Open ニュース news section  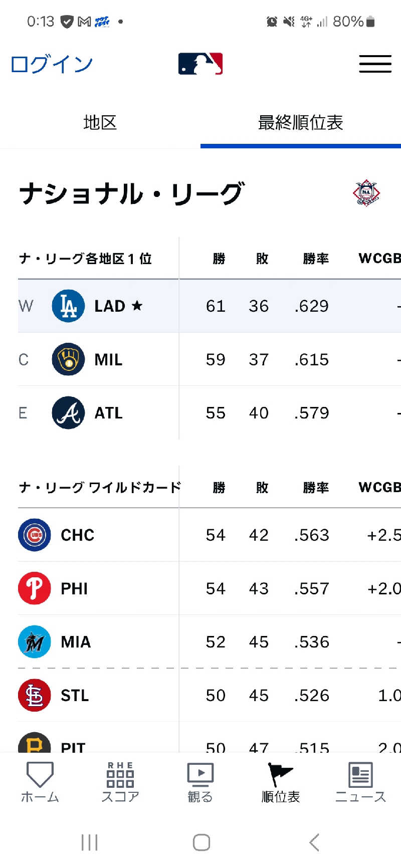pyautogui.click(x=360, y=783)
